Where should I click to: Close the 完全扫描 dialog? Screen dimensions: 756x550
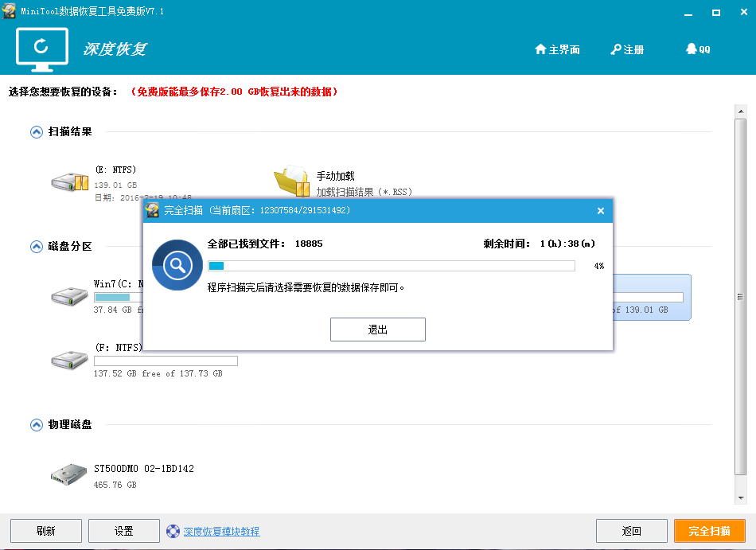[x=601, y=211]
